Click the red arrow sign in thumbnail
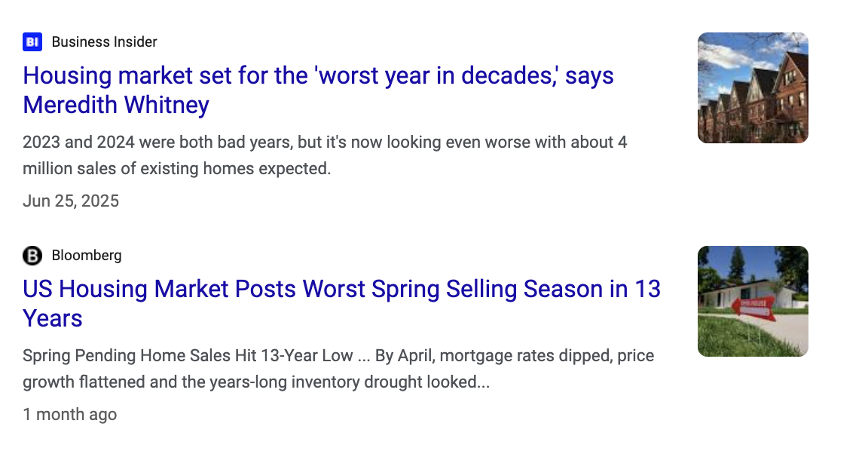The height and width of the screenshot is (454, 868). pyautogui.click(x=752, y=308)
